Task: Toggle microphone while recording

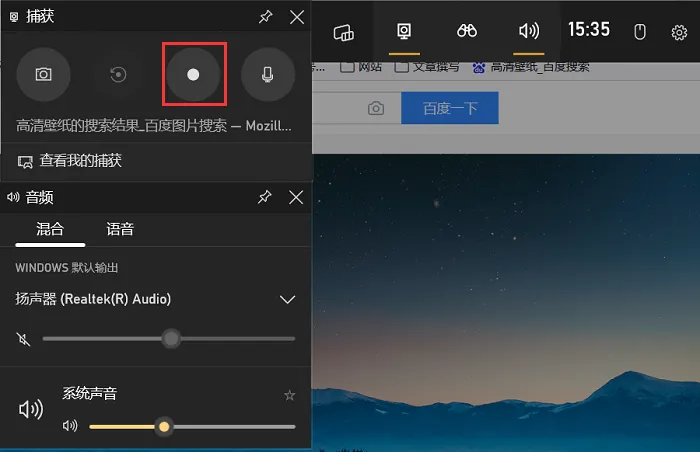Action: pyautogui.click(x=268, y=74)
